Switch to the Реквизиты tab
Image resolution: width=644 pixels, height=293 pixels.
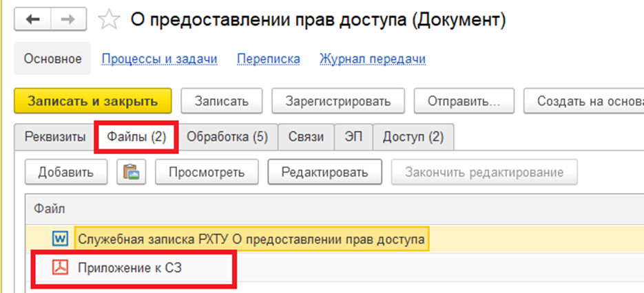click(x=55, y=137)
